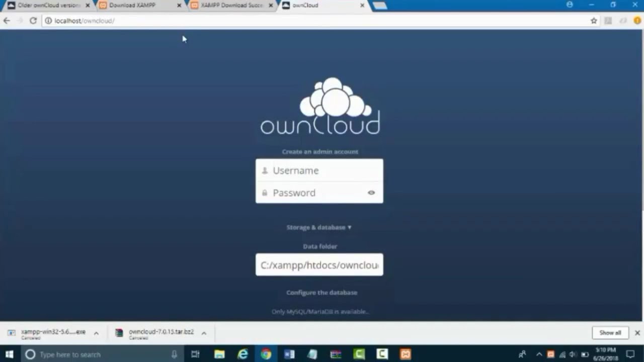The height and width of the screenshot is (362, 644).
Task: Click the 'Configure the database' label
Action: click(x=321, y=292)
